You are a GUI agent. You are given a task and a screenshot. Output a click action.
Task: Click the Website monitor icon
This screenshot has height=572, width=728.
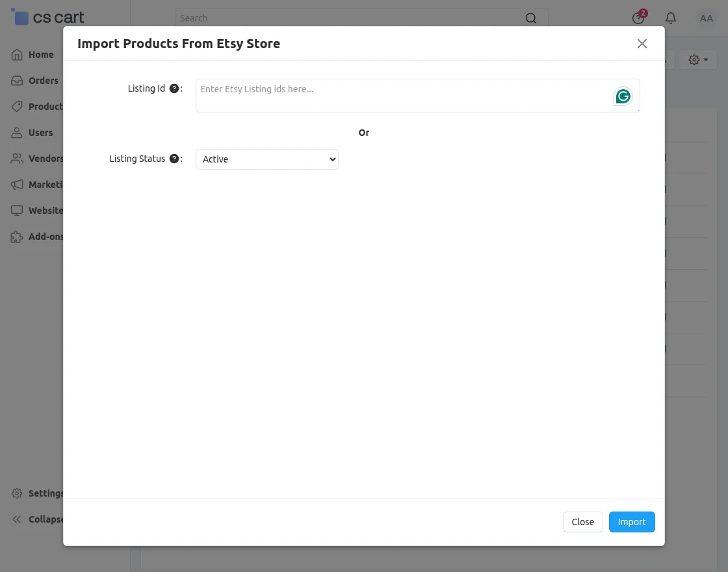click(17, 211)
